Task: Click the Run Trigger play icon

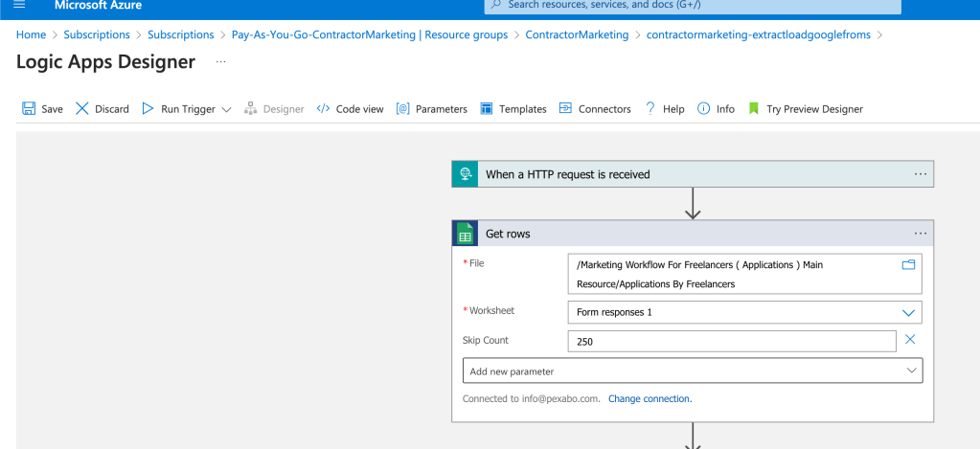Action: click(148, 108)
